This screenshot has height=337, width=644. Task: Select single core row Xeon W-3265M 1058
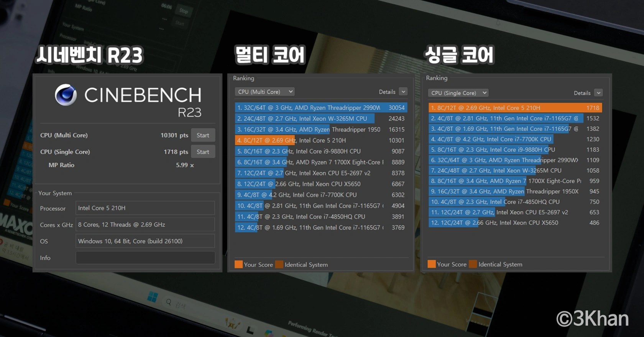pyautogui.click(x=515, y=170)
